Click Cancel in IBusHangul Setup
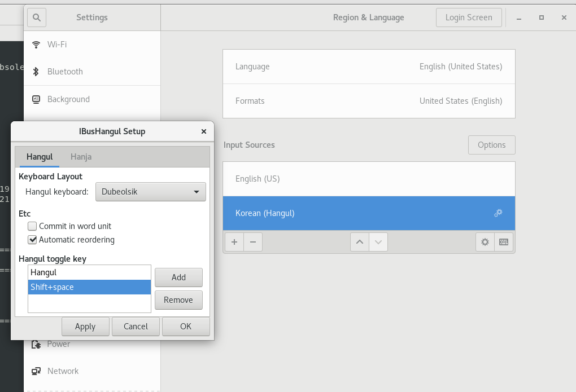The image size is (576, 392). [x=136, y=327]
